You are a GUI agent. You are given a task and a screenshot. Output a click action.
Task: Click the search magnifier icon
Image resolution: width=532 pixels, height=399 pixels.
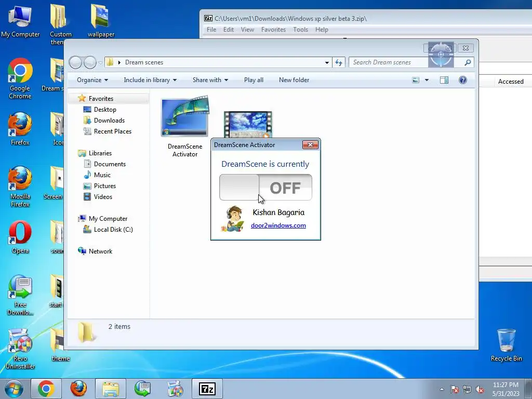coord(468,62)
